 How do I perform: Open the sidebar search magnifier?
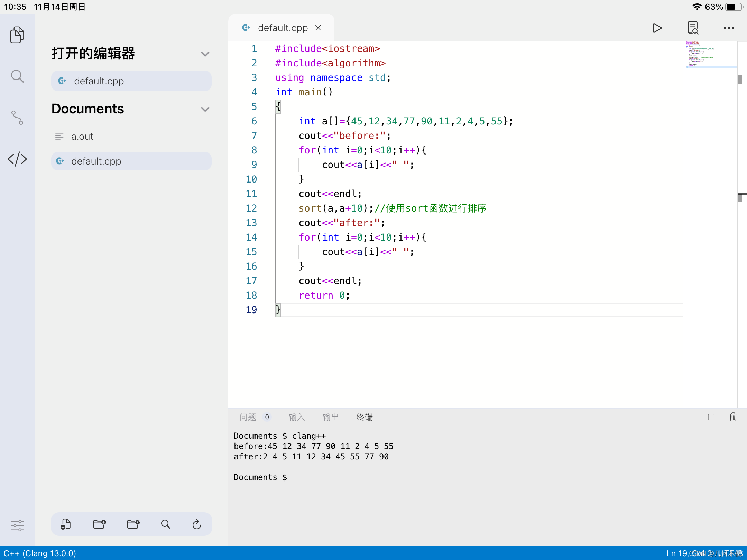click(17, 76)
